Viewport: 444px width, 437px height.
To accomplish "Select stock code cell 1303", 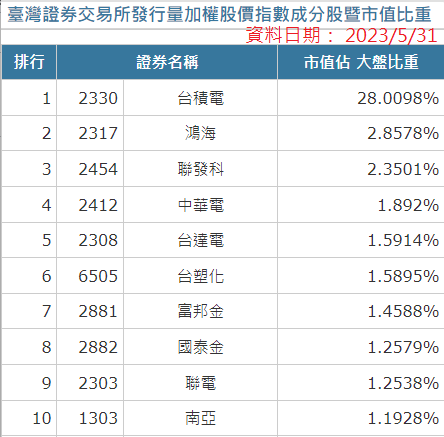I will point(90,418).
